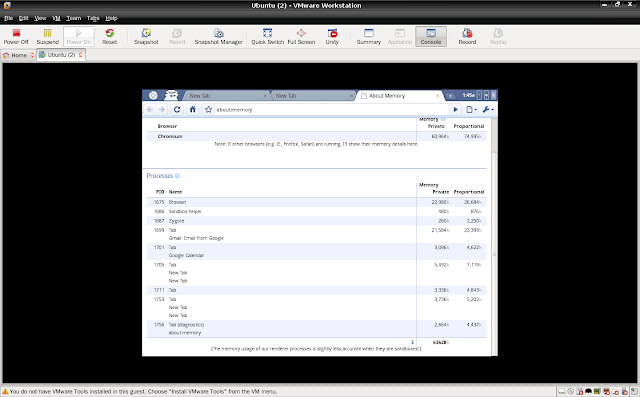Open a new browser tab with plus button
The image size is (640, 397).
tap(450, 96)
